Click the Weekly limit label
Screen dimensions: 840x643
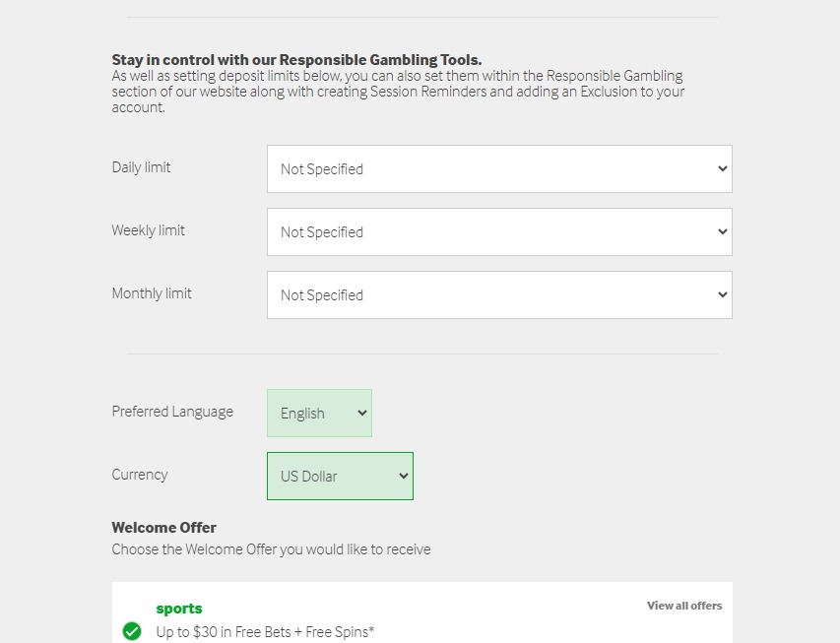[x=148, y=230]
